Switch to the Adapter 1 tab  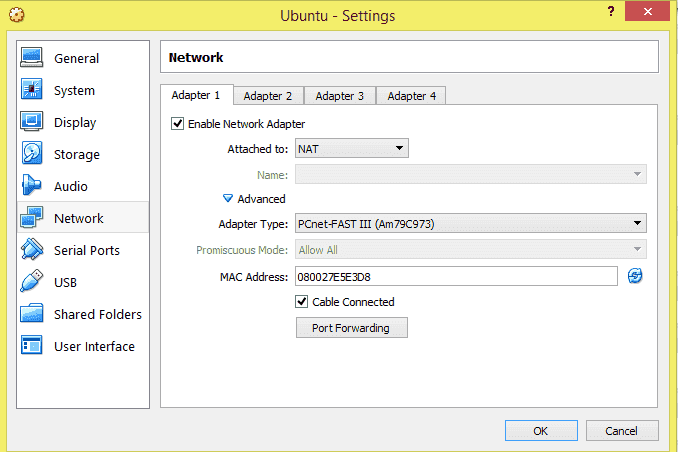196,95
